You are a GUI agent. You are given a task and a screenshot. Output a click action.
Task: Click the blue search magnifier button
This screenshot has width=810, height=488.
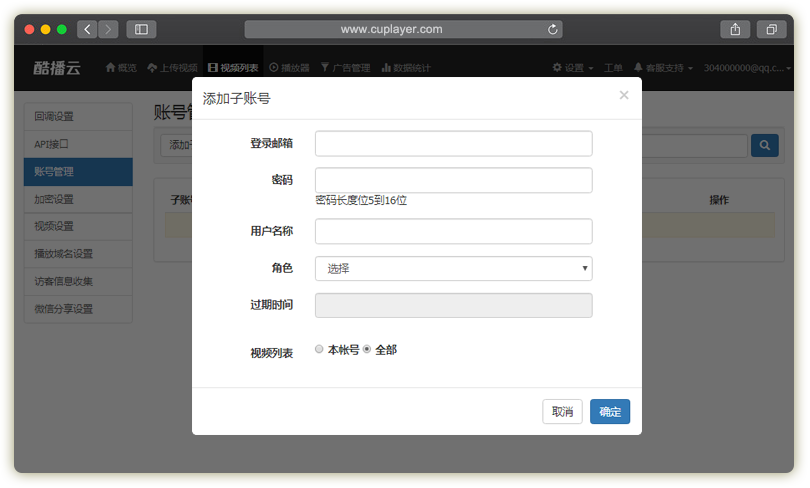[x=764, y=146]
